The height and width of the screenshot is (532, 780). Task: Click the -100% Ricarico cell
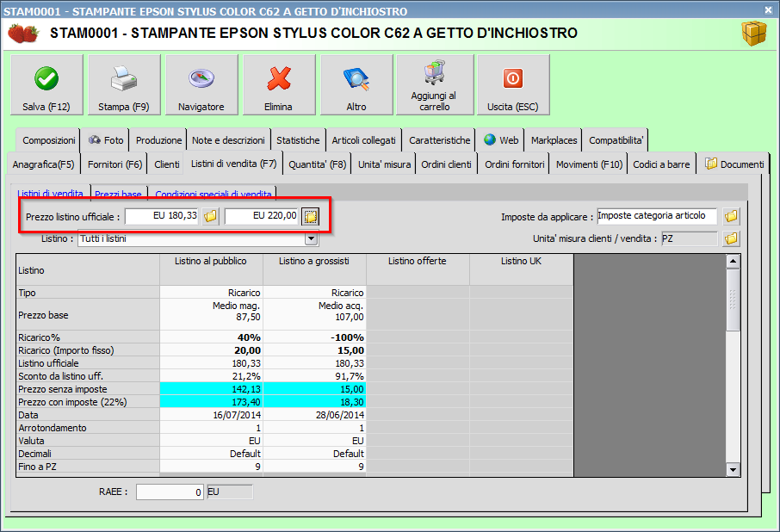pyautogui.click(x=314, y=337)
